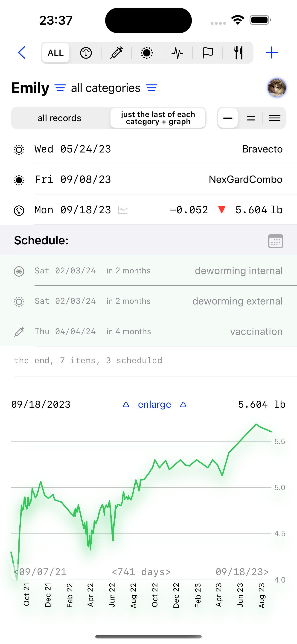Open the Bravecto record from 05/24/23

(x=148, y=149)
